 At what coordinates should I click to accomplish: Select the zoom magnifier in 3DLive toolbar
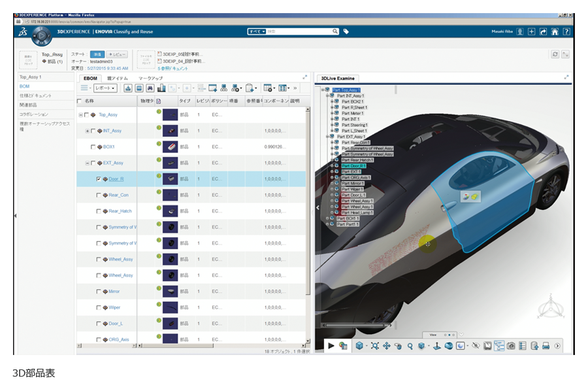click(x=410, y=346)
